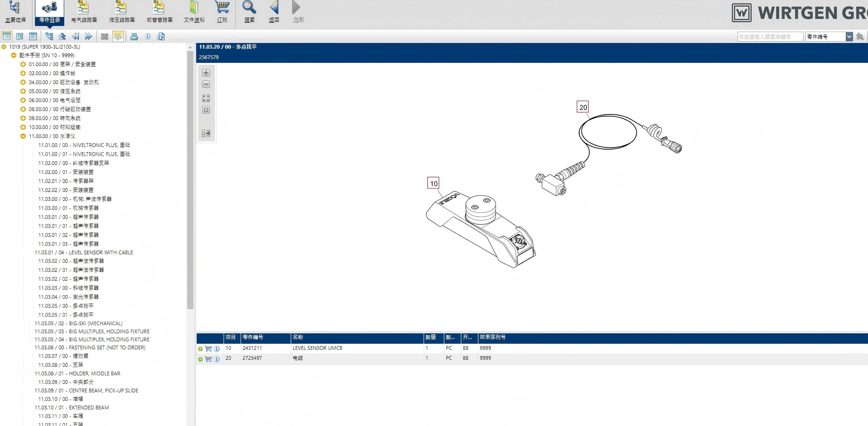Image resolution: width=868 pixels, height=426 pixels.
Task: Click the search-go icon beside the dropdown
Action: 860,36
